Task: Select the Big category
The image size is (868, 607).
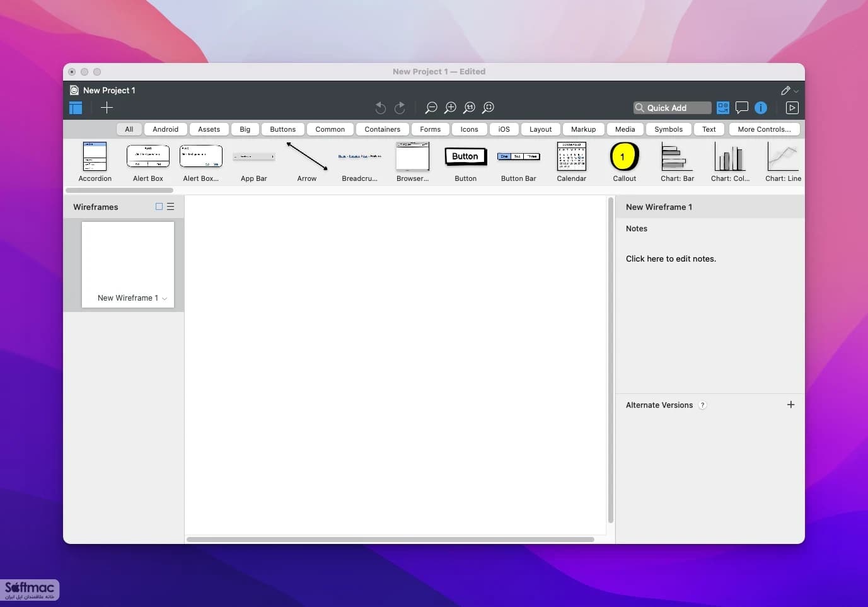Action: [245, 129]
